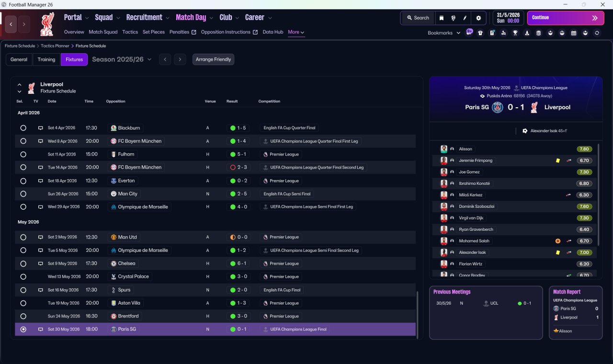Select the Brentford fixture radio button

(x=23, y=317)
